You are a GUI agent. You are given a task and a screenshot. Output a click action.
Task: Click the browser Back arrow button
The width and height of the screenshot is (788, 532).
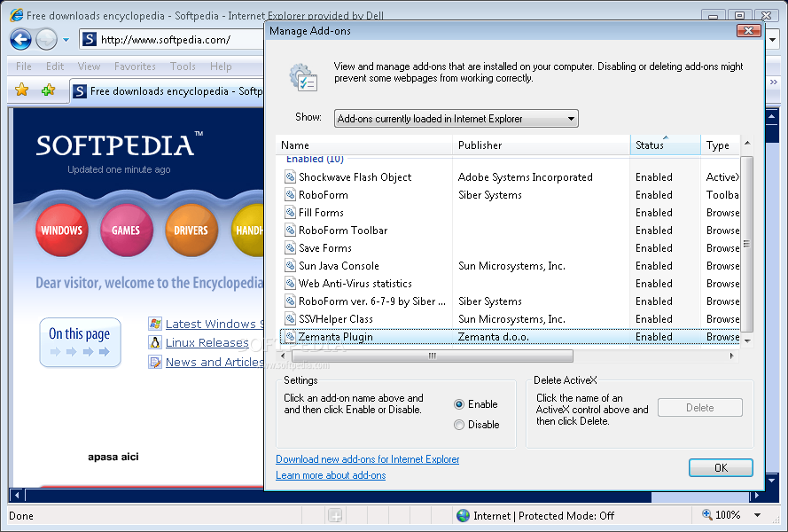[20, 39]
